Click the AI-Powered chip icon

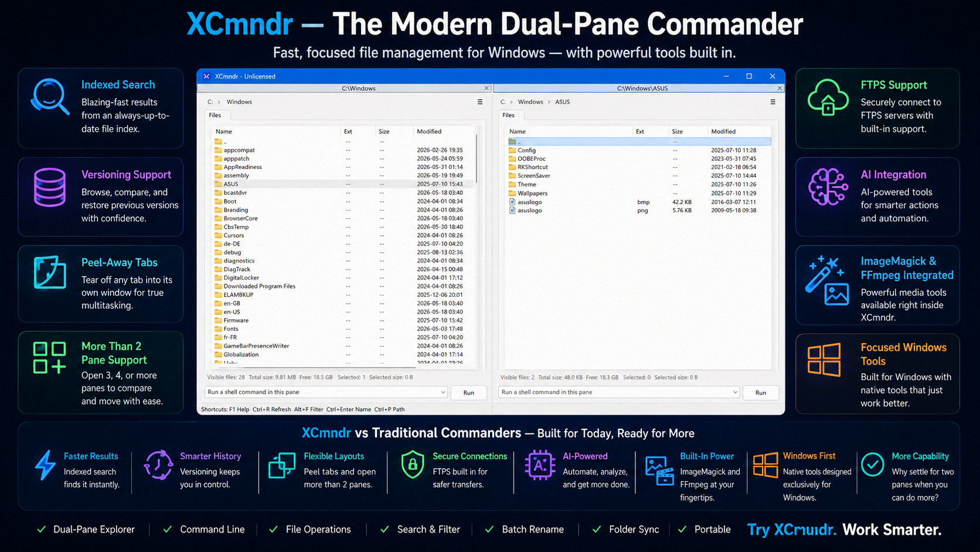[x=540, y=465]
